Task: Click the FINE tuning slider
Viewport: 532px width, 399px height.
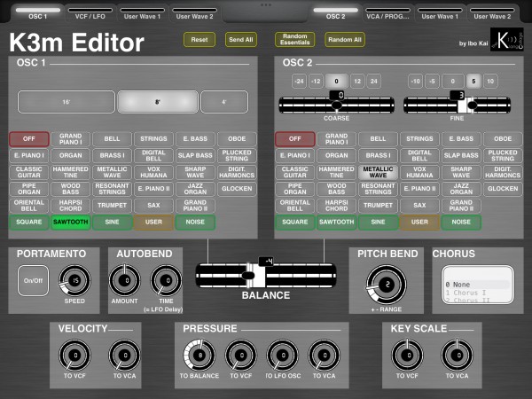Action: click(457, 105)
